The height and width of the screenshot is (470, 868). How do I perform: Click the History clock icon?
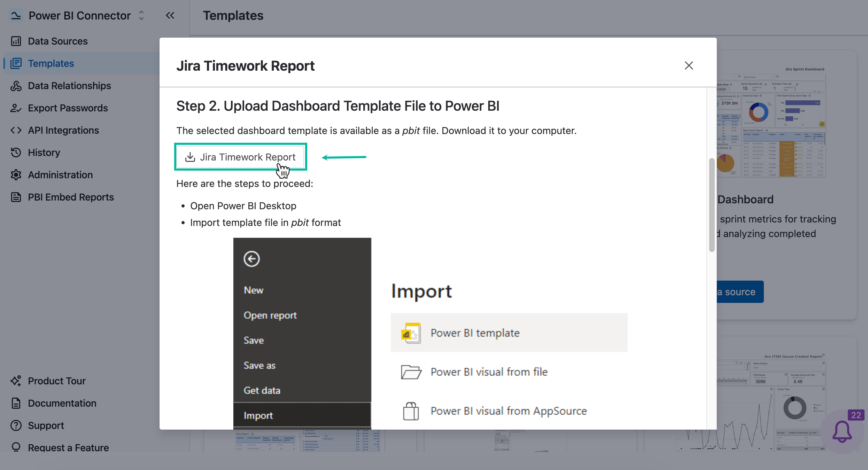16,152
